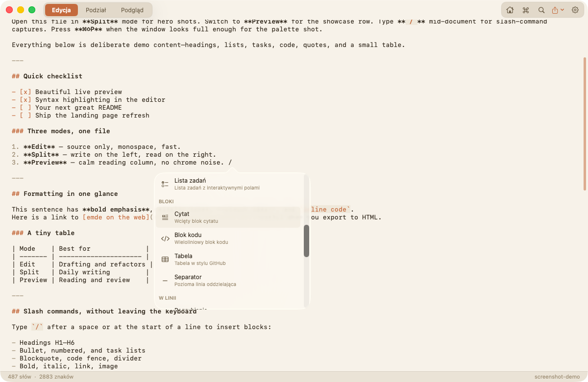Click the 'Headings H1–H6' bullet
The image size is (588, 382).
[x=47, y=342]
